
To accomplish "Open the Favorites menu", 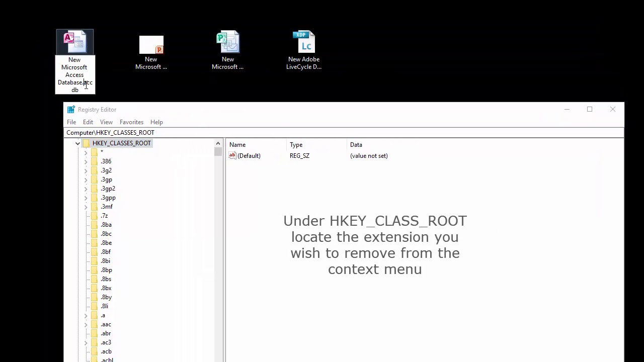I will pyautogui.click(x=131, y=122).
